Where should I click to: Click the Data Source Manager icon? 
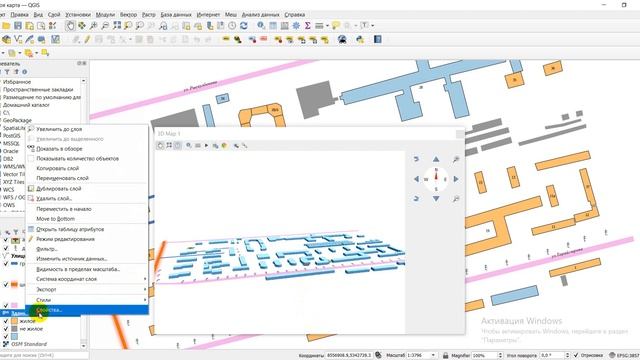pyautogui.click(x=6, y=40)
